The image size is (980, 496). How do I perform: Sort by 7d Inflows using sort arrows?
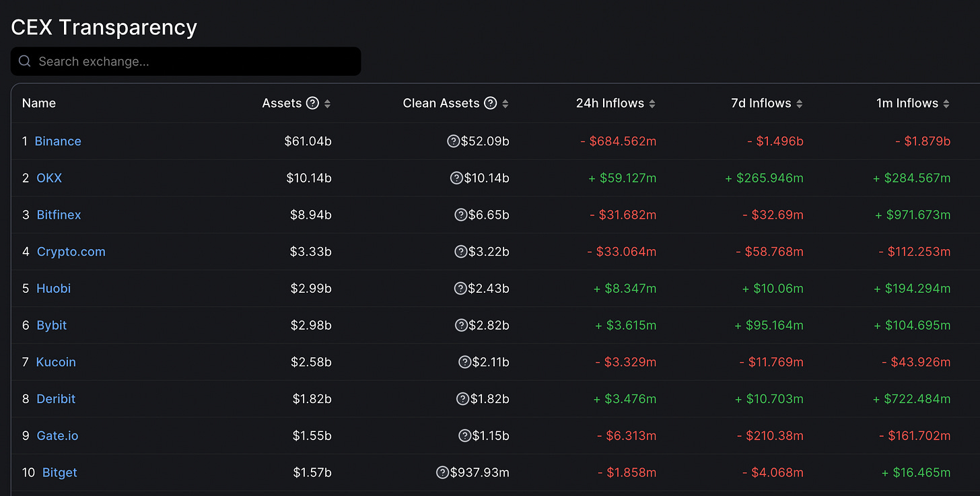point(800,104)
